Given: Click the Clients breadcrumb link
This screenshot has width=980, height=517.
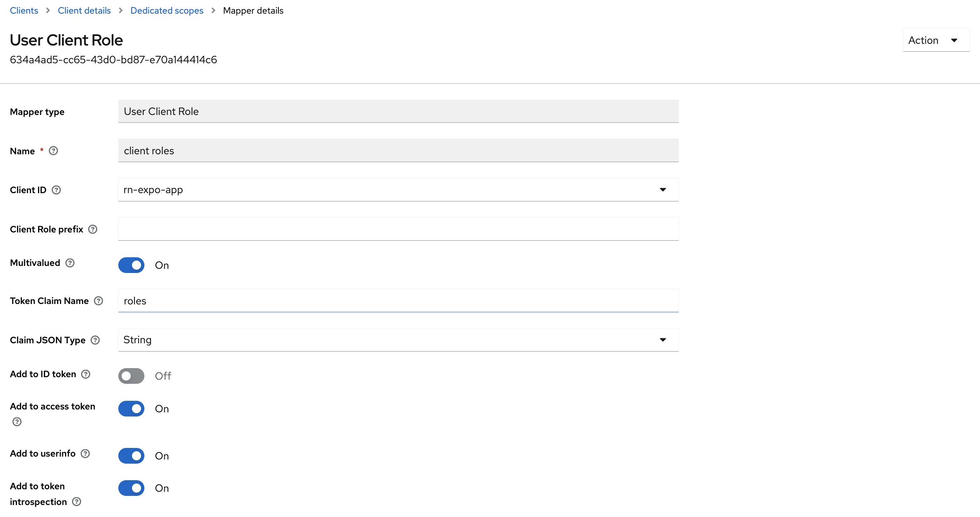Looking at the screenshot, I should tap(23, 10).
